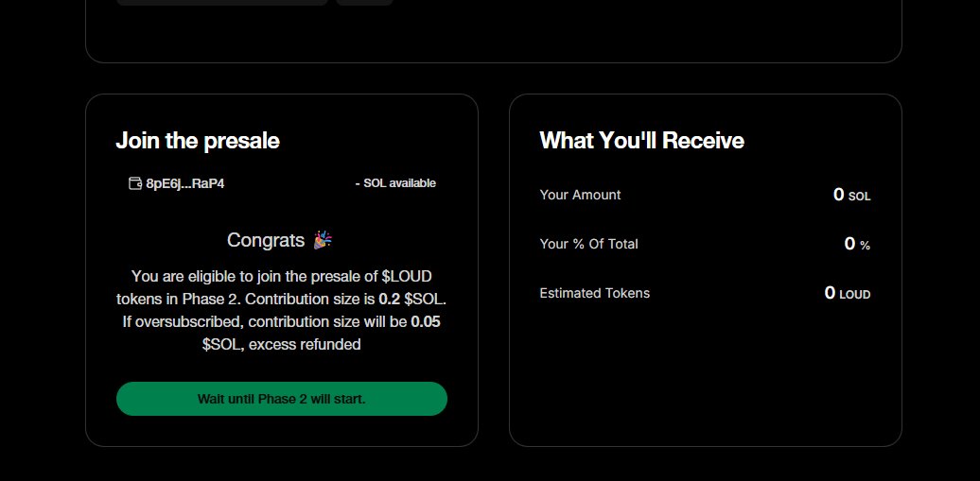Click the bold 0.2 contribution size

390,299
